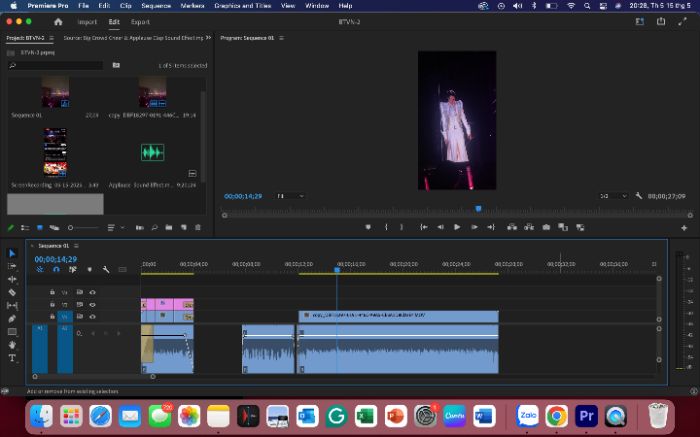Screen dimensions: 700x437
Task: Open playback resolution 1/2 dropdown
Action: (x=613, y=196)
